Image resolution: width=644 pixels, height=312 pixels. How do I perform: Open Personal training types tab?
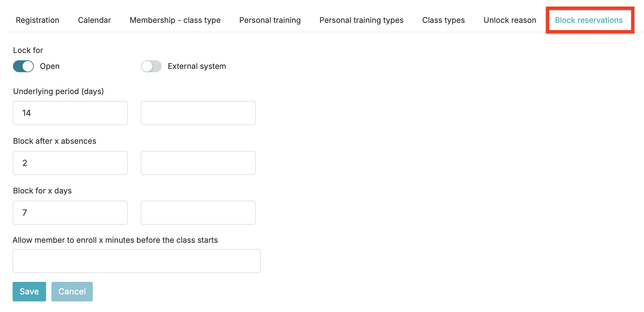(x=361, y=20)
